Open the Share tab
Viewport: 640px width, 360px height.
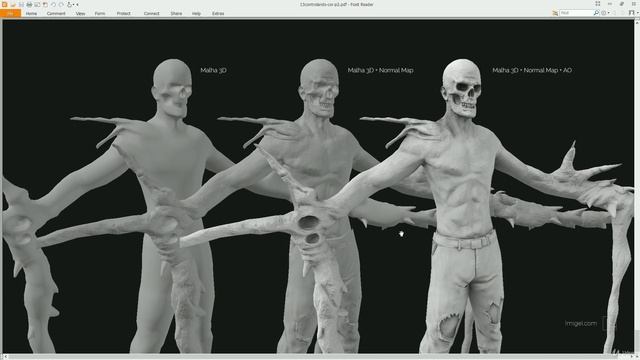(176, 13)
